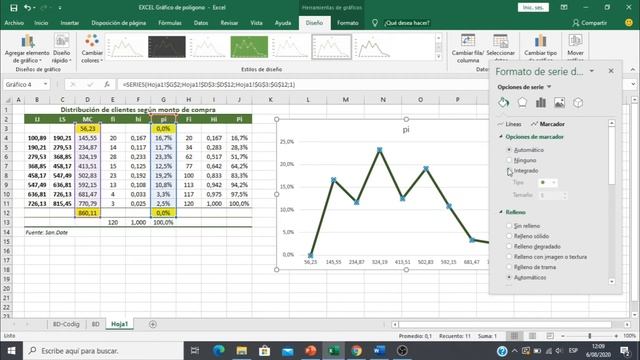Viewport: 640px width, 360px height.
Task: Open Google Chrome from the taskbar
Action: 356,351
